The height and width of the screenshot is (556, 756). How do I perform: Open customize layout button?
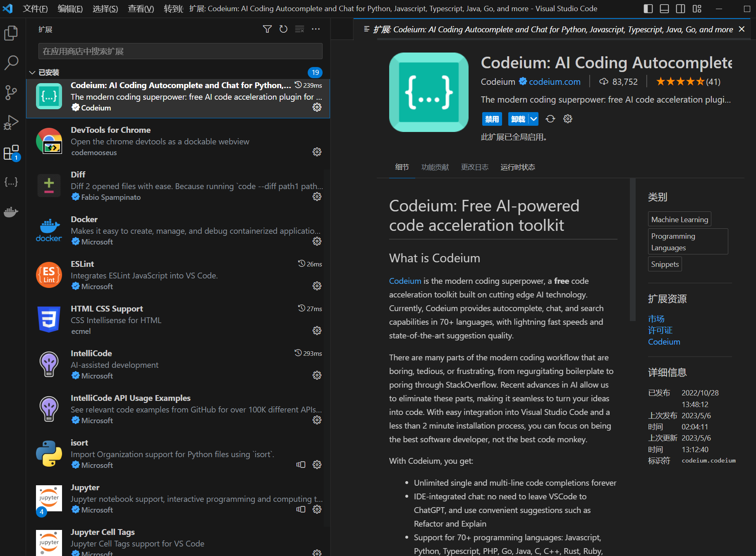coord(697,9)
